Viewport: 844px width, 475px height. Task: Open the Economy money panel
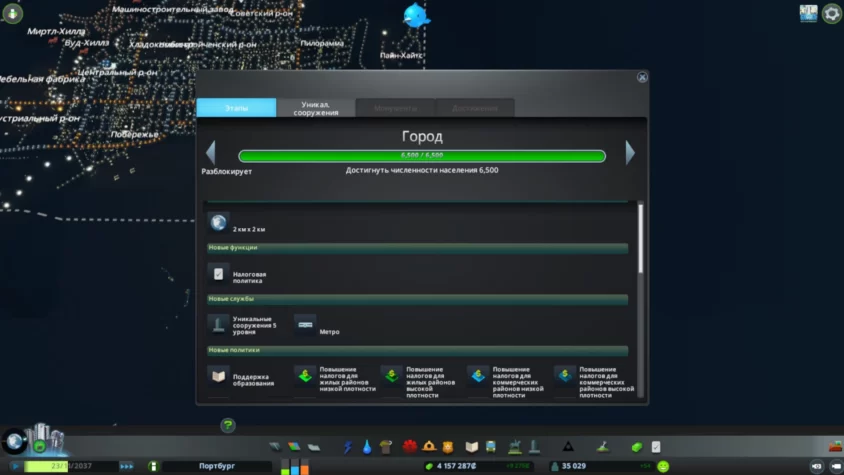637,446
